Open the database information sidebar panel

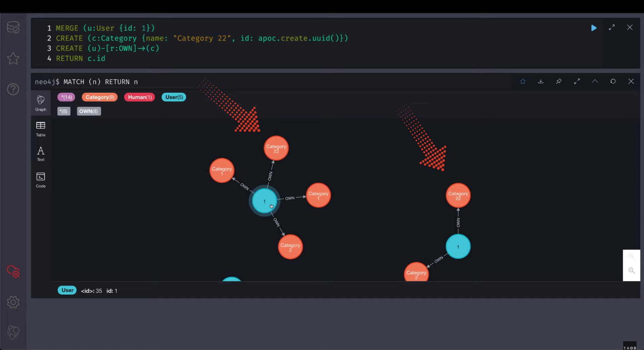point(13,27)
